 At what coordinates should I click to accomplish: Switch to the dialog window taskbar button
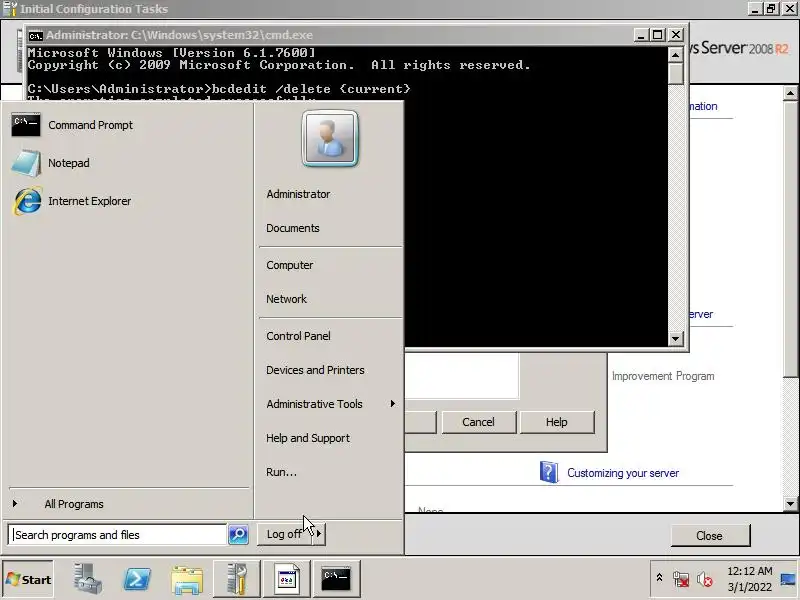287,579
